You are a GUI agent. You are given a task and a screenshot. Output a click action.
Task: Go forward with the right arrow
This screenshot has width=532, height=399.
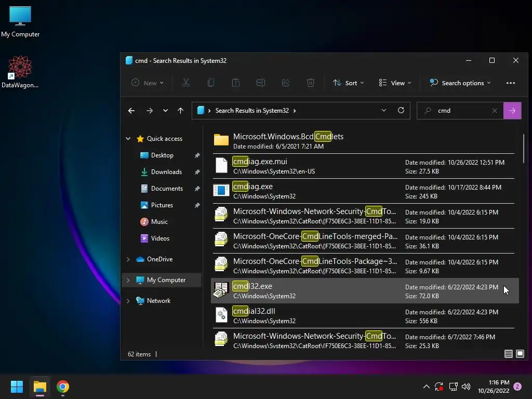(149, 111)
